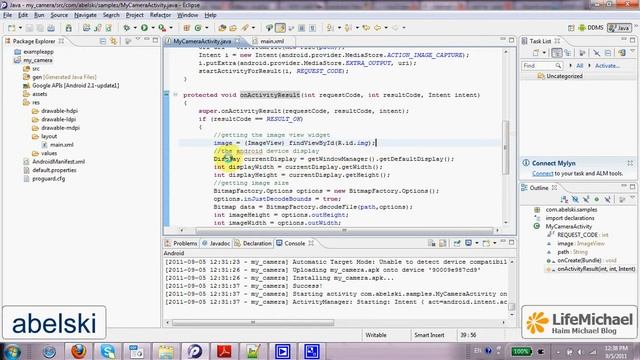Click the Connect link for Mylyn
Screen dimensions: 640x360
click(x=542, y=173)
